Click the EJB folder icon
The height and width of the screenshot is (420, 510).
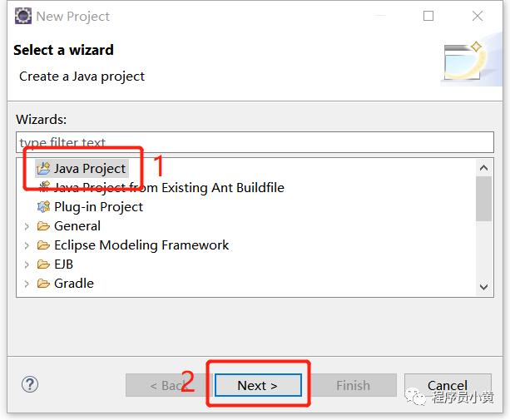43,264
